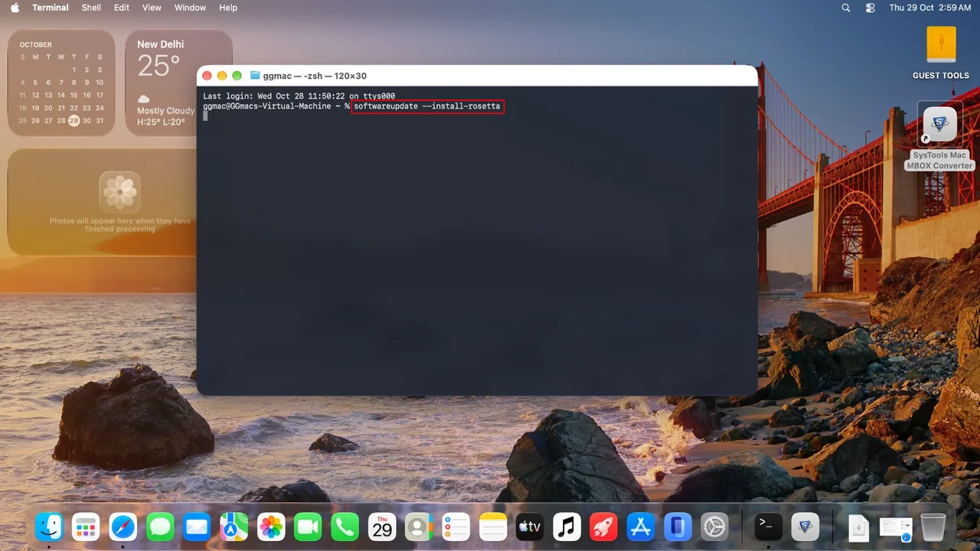980x551 pixels.
Task: Open Maps from the Dock
Action: tap(234, 527)
